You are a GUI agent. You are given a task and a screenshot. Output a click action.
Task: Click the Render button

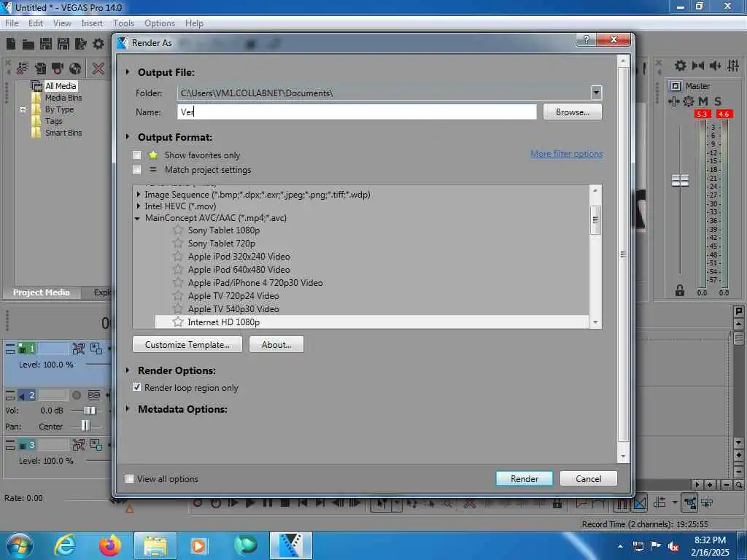point(524,478)
